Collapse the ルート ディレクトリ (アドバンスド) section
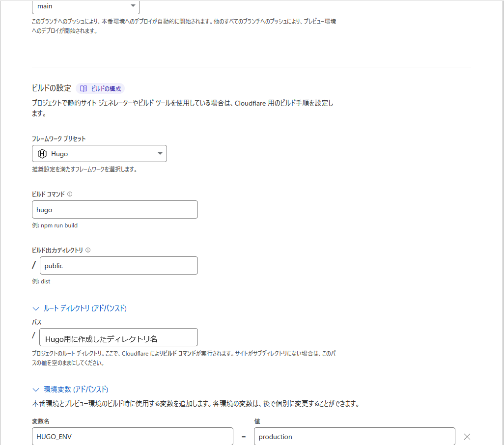 click(x=85, y=308)
